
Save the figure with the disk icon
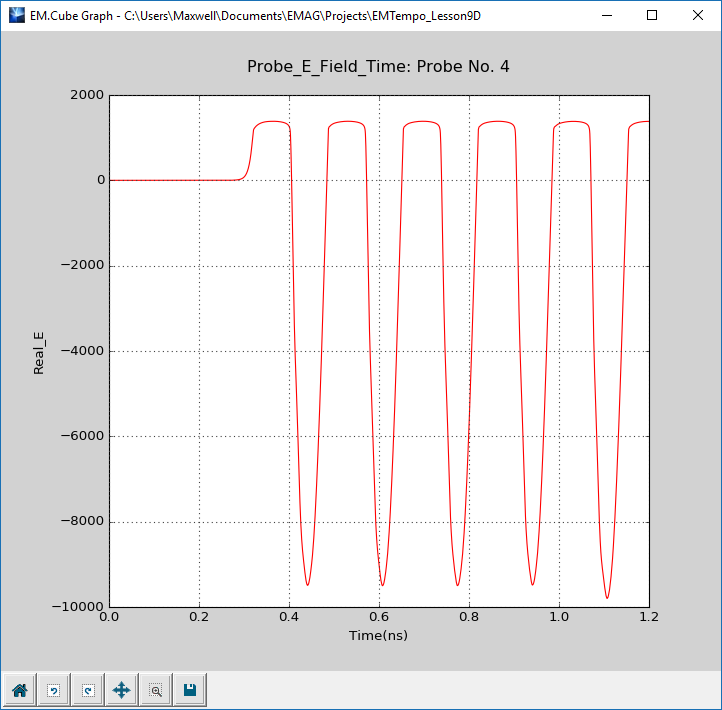189,690
